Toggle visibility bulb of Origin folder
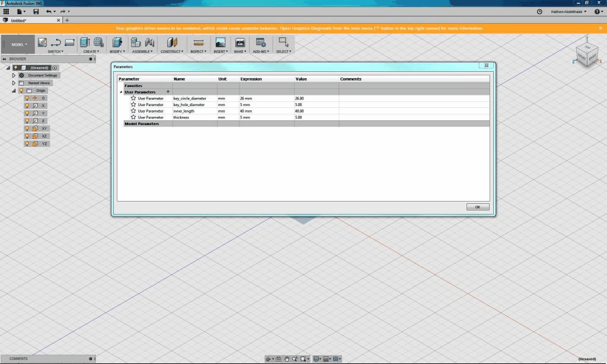607x364 pixels. pyautogui.click(x=22, y=91)
